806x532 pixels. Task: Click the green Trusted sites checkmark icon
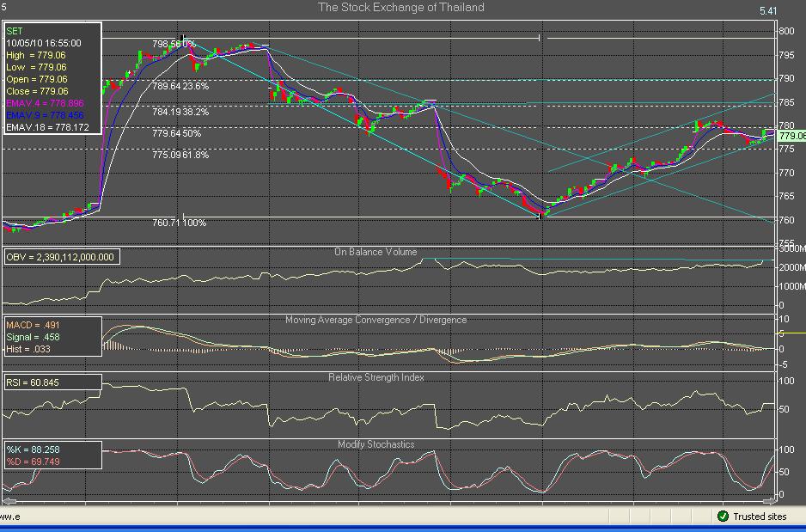[723, 516]
